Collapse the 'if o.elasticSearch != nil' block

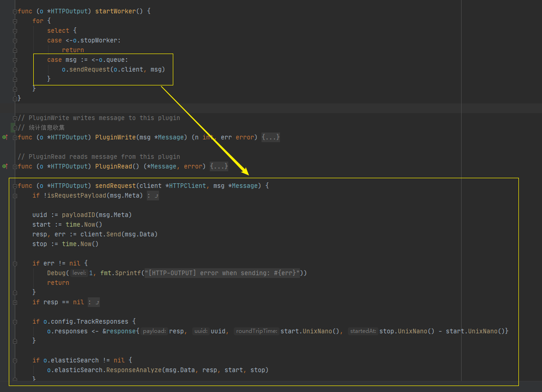(15, 360)
